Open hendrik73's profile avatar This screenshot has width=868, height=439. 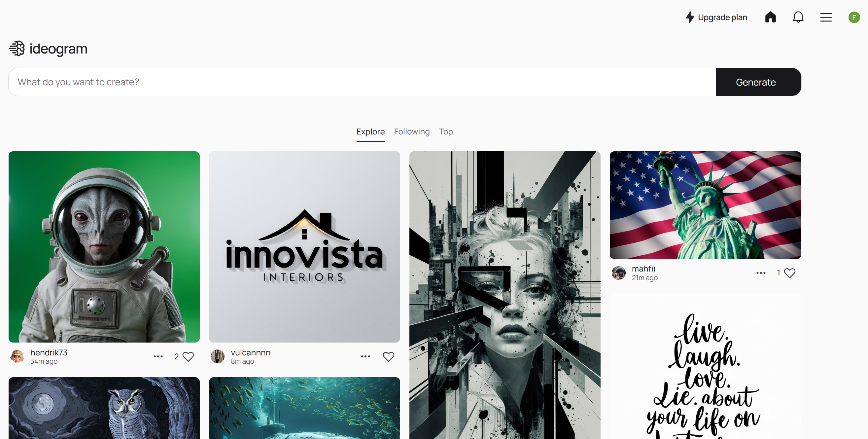[x=17, y=356]
